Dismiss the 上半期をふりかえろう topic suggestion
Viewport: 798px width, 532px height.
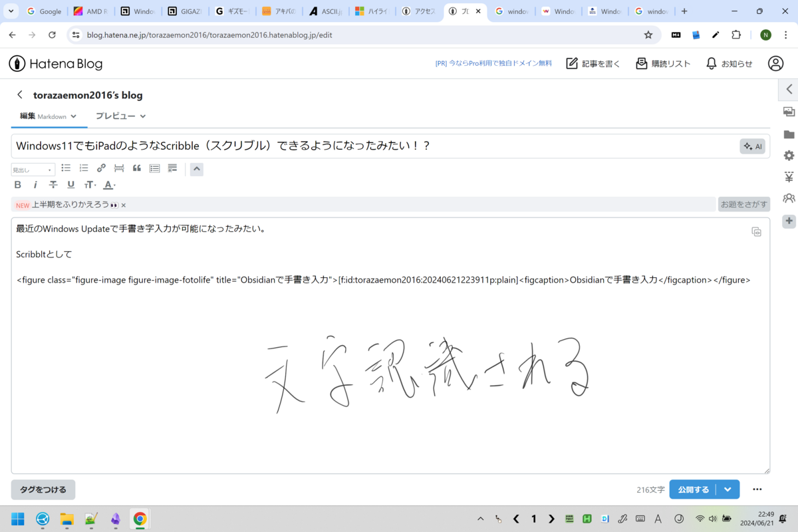click(x=124, y=205)
